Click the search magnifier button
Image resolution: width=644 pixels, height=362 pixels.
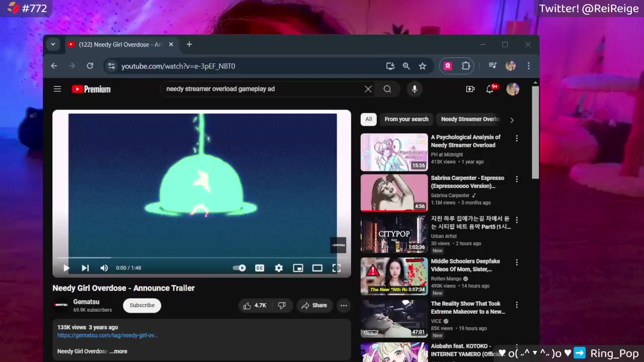click(387, 89)
